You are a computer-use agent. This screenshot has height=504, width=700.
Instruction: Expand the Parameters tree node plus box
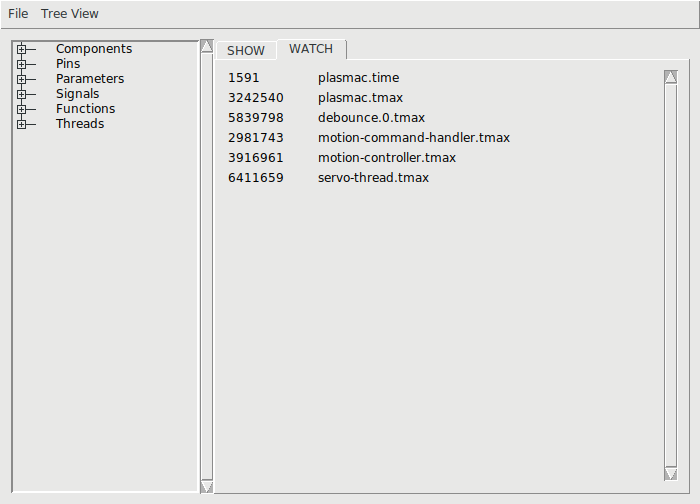click(21, 79)
